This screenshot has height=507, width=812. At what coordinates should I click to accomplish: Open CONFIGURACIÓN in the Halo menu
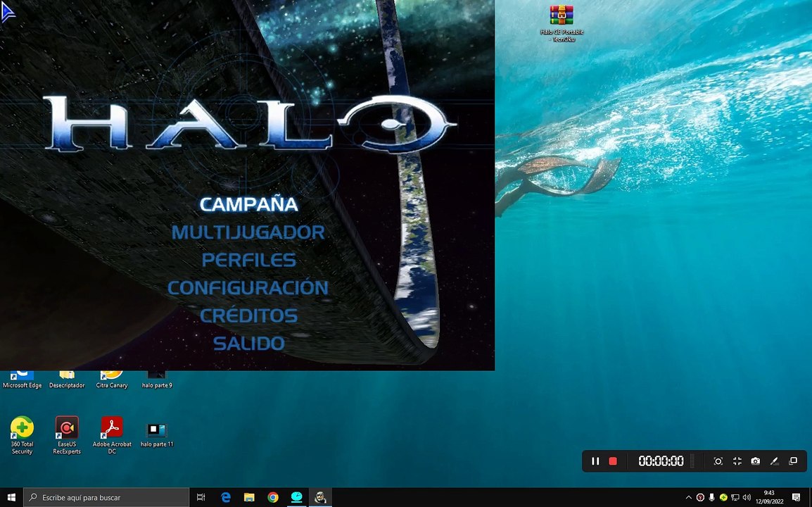pyautogui.click(x=248, y=288)
